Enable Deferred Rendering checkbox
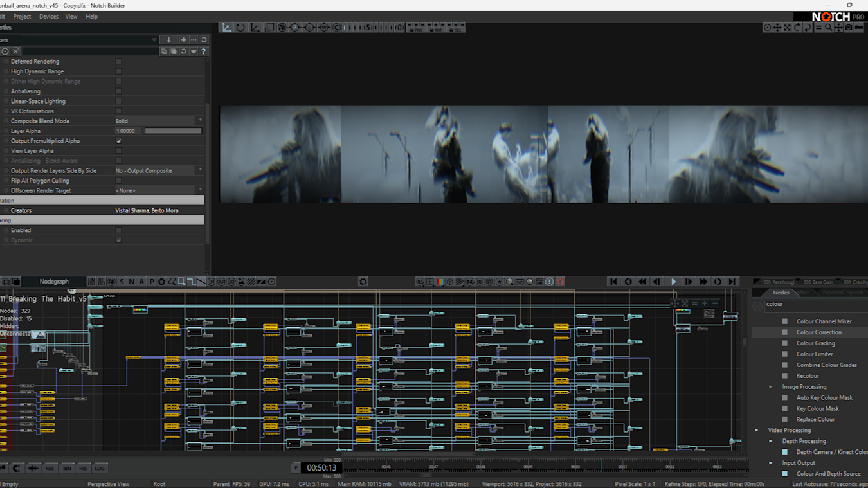This screenshot has height=488, width=868. [x=118, y=62]
